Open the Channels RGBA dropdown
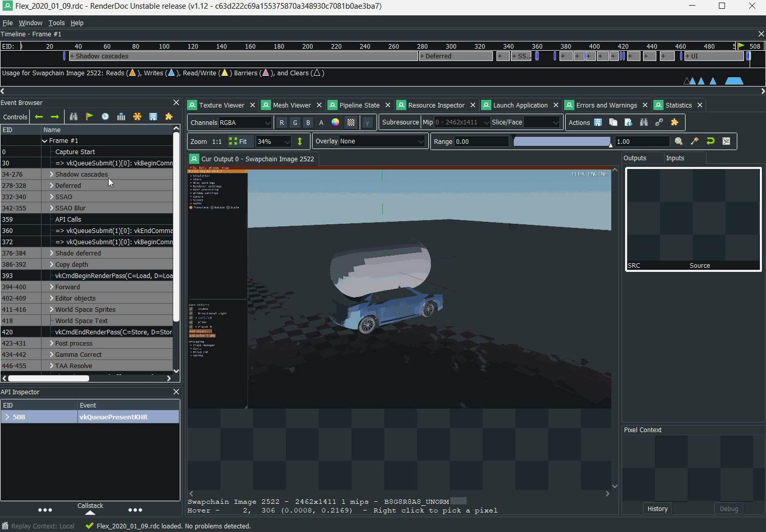This screenshot has width=766, height=532. pos(245,122)
